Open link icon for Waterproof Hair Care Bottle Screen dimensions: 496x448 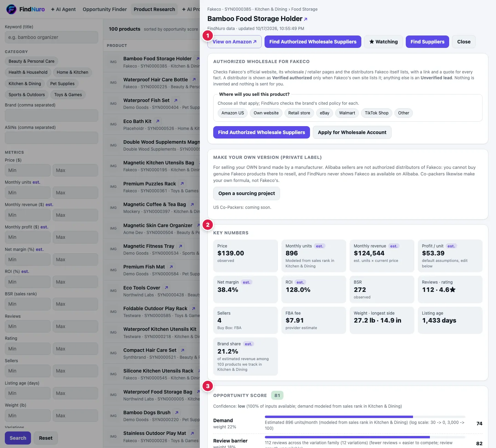coord(194,80)
